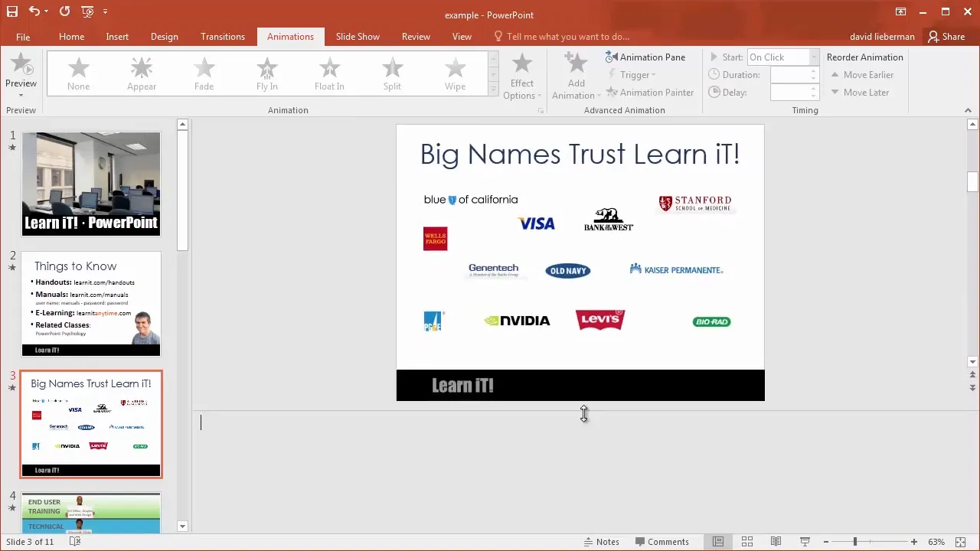
Task: Toggle the Animation Pane
Action: [x=645, y=57]
